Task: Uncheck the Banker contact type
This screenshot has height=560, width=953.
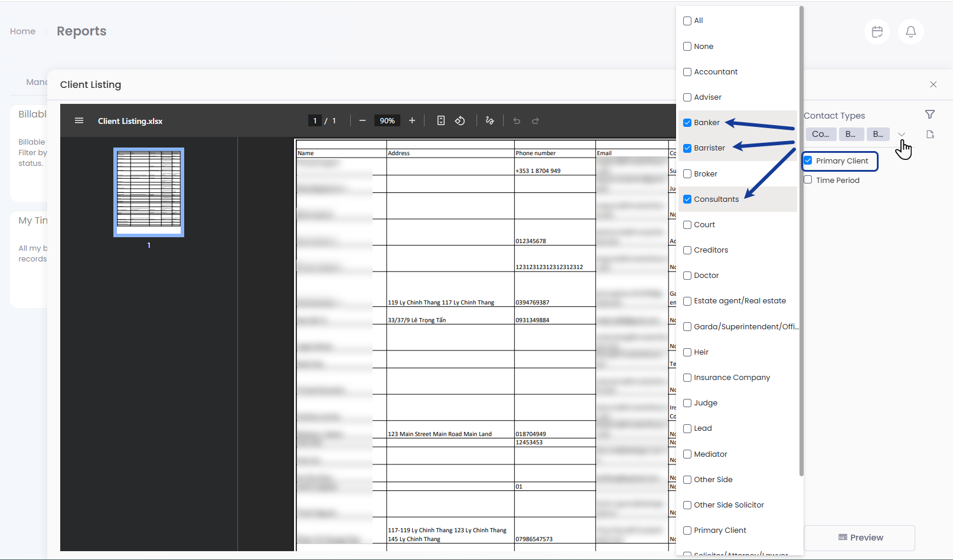Action: pos(687,123)
